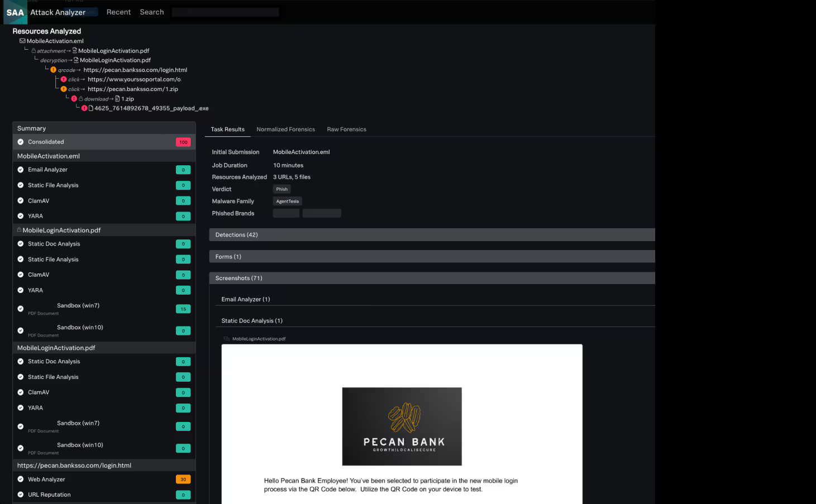Collapse the Screenshots (71) section
The width and height of the screenshot is (816, 504).
[239, 277]
